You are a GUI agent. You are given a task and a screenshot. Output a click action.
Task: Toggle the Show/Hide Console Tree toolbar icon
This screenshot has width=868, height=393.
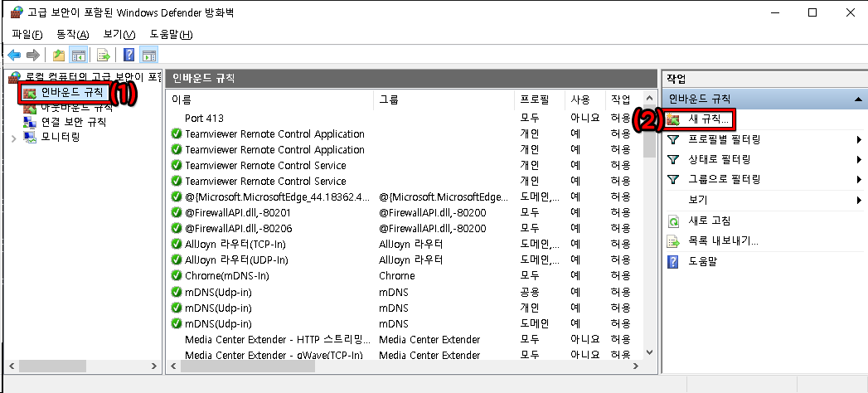pos(79,55)
